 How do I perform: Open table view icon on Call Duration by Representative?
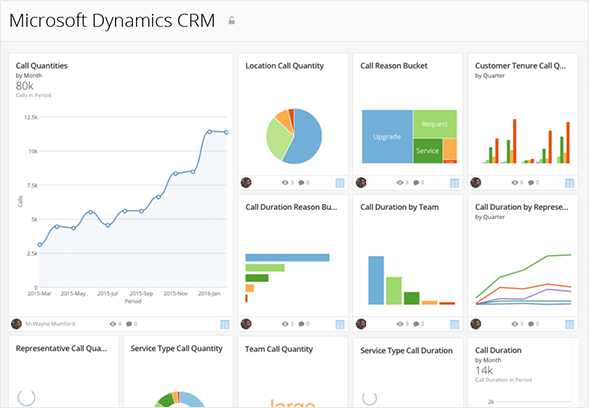point(569,324)
